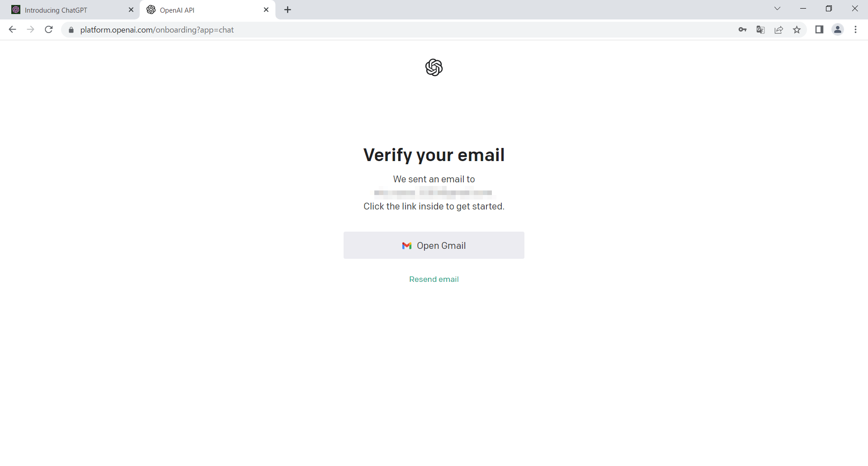The height and width of the screenshot is (466, 868).
Task: Open the Chrome three-dot menu
Action: 855,30
